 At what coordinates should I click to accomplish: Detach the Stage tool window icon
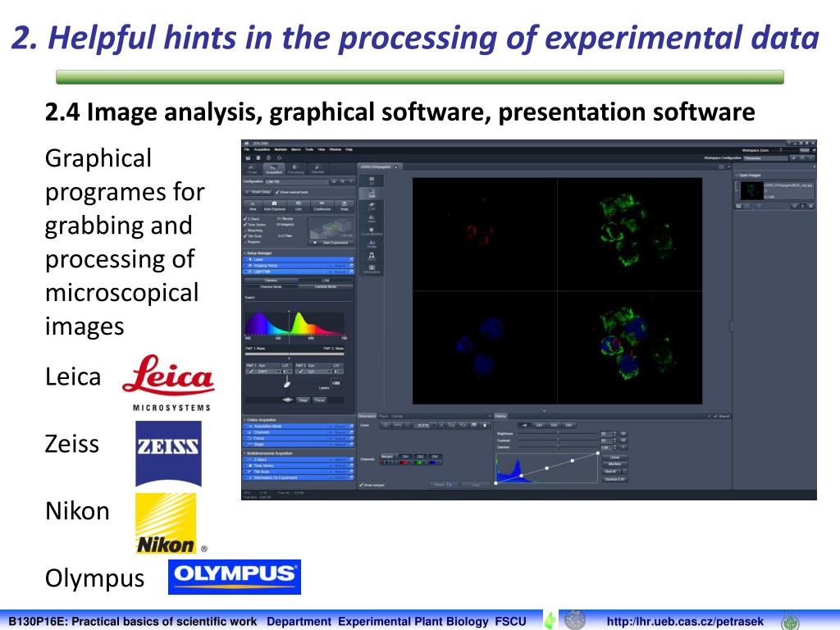351,445
